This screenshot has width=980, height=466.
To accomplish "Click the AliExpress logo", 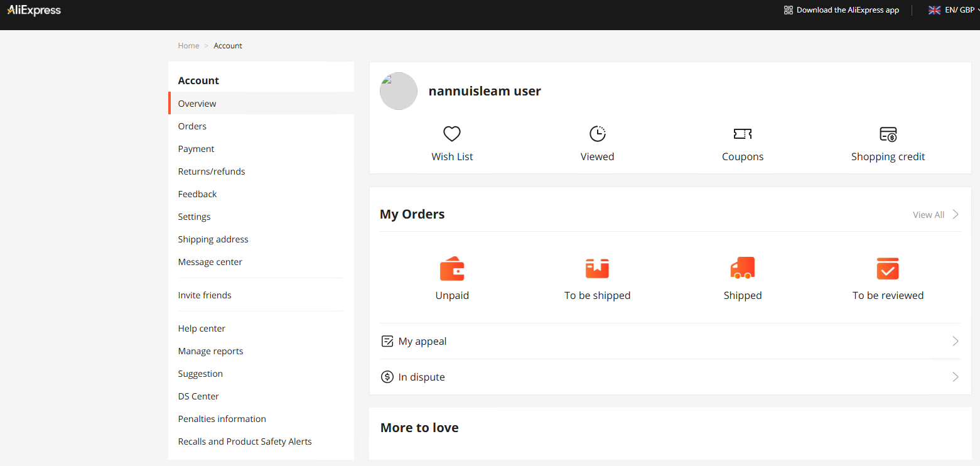I will coord(35,10).
